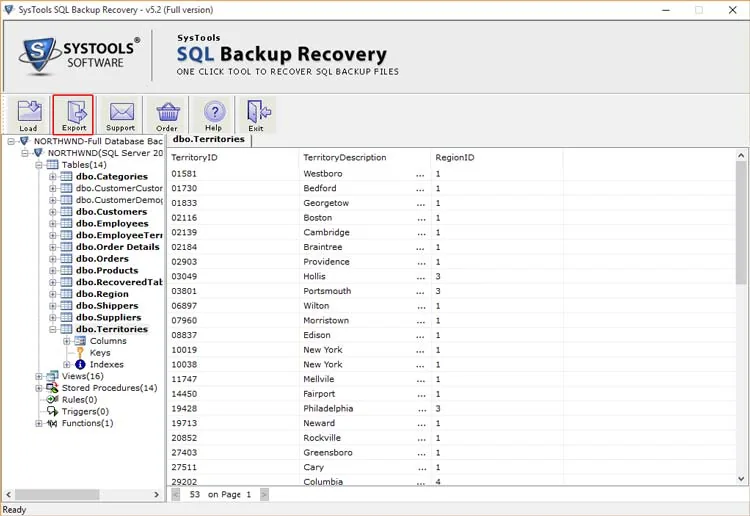Select the Indexes info icon
This screenshot has width=750, height=516.
click(x=80, y=364)
